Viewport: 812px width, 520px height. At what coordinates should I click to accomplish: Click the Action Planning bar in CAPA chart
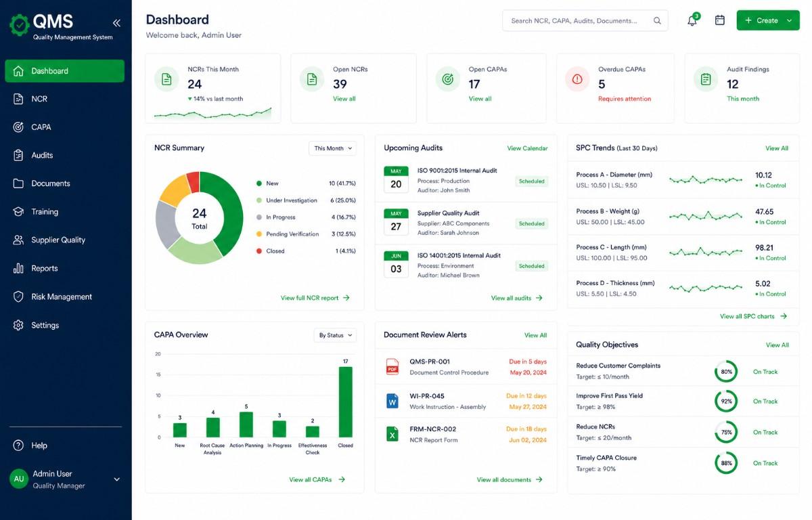(246, 425)
